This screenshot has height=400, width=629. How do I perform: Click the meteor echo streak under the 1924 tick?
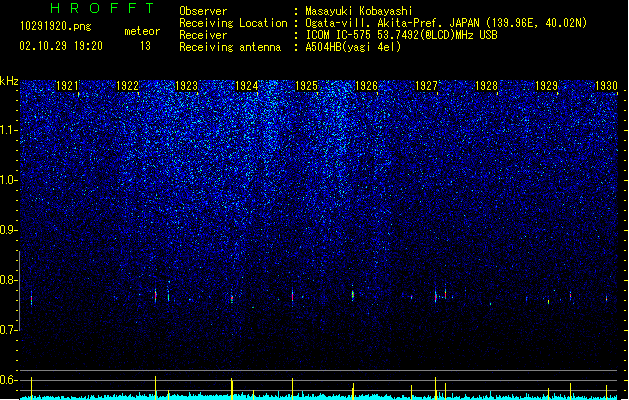(232, 298)
